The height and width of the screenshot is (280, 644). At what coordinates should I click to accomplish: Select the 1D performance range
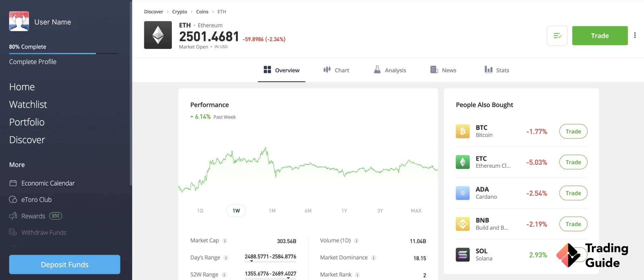[200, 211]
